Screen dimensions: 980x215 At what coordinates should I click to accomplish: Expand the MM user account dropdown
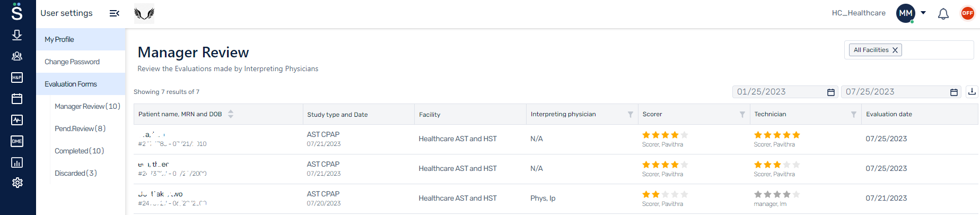(923, 13)
